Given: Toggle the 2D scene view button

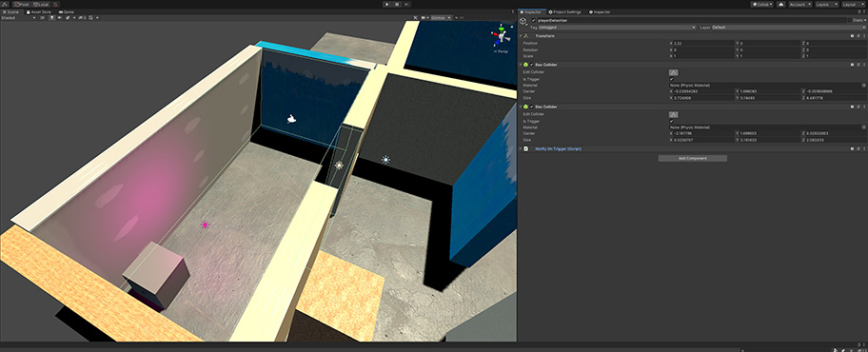Looking at the screenshot, I should click(43, 18).
